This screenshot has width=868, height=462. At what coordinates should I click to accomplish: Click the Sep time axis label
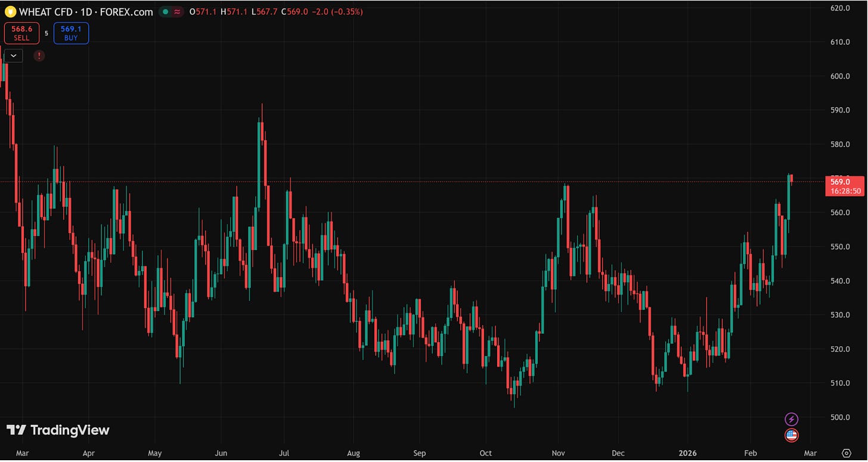pyautogui.click(x=420, y=453)
